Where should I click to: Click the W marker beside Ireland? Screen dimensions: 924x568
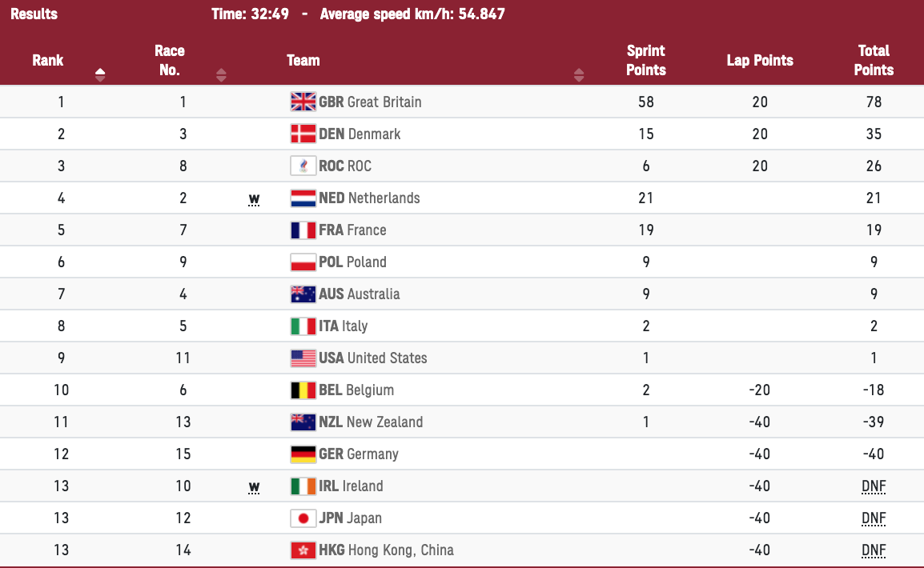pyautogui.click(x=254, y=487)
